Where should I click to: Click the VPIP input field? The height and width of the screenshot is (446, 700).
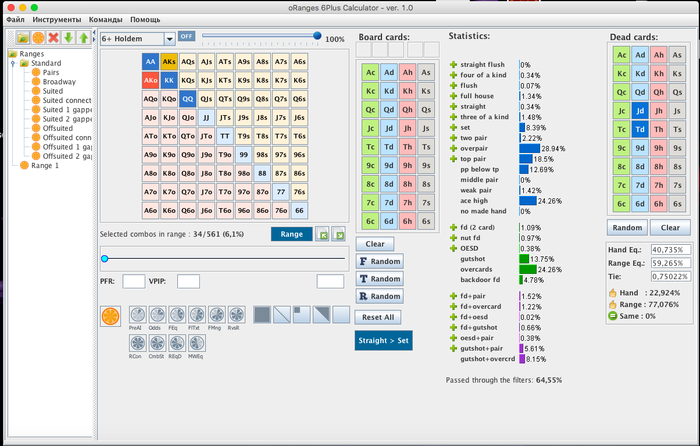click(188, 281)
